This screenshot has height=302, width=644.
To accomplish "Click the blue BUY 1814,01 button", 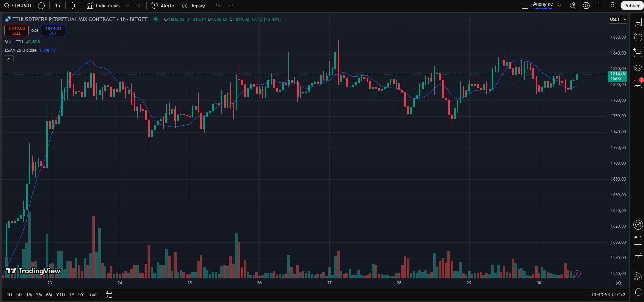I will point(53,30).
